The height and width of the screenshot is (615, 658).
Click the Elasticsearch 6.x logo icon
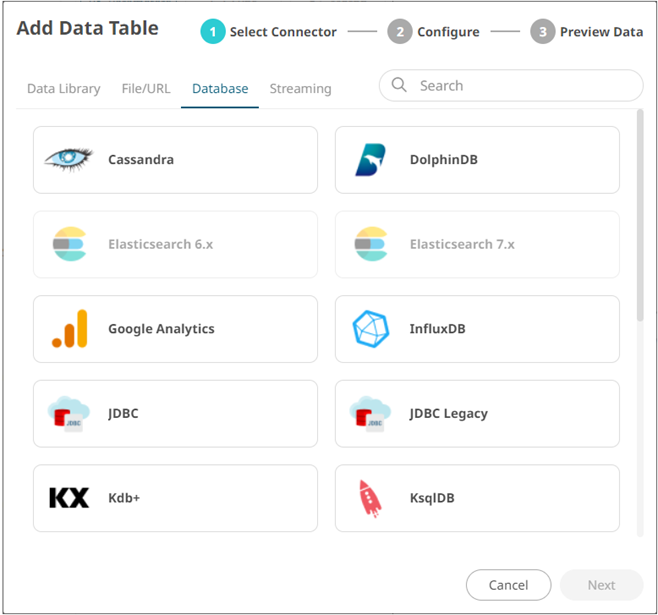pyautogui.click(x=69, y=244)
